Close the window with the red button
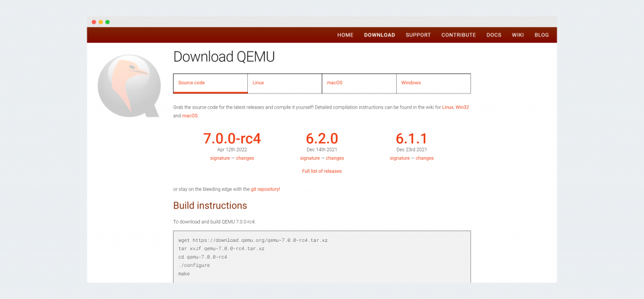644x299 pixels. coord(94,22)
